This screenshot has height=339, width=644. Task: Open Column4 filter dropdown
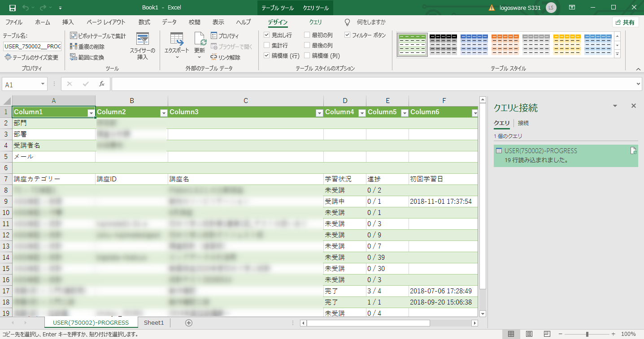point(362,113)
